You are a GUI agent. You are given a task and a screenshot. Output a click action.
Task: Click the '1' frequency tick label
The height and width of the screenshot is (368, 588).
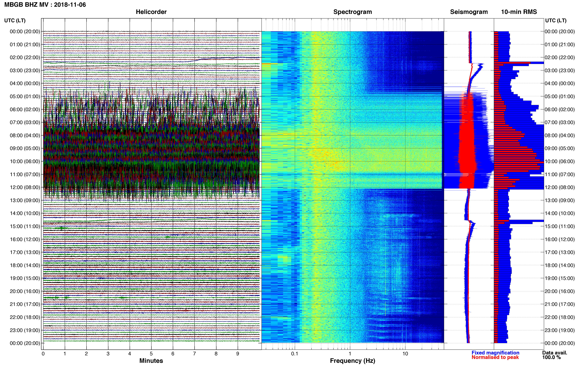coord(350,354)
